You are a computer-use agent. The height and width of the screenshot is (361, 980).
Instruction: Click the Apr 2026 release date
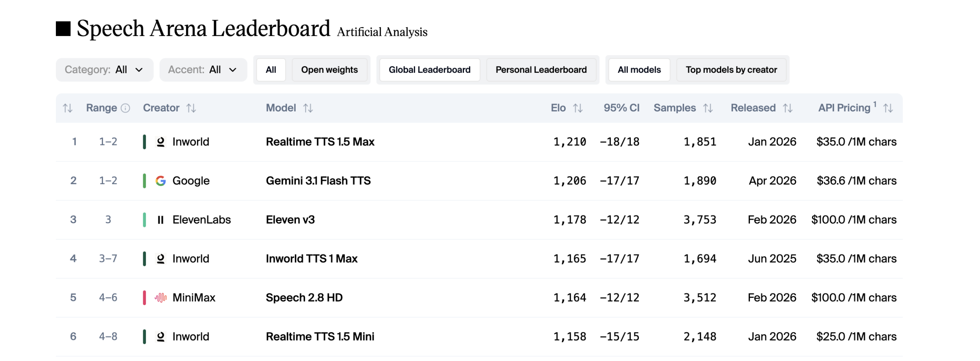(773, 181)
